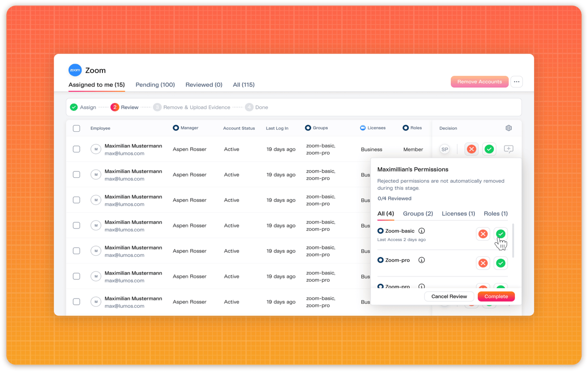The width and height of the screenshot is (588, 372).
Task: Select the header checkbox to select all rows
Action: coord(76,128)
